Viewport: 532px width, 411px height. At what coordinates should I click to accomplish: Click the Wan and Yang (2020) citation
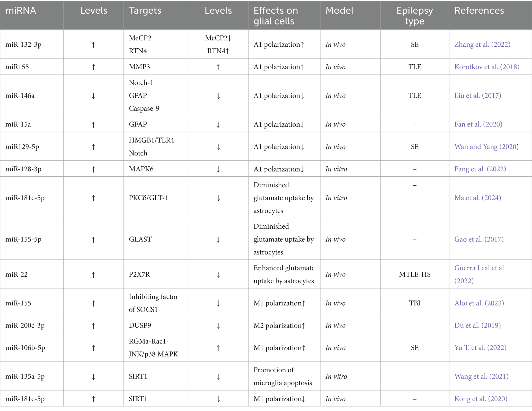coord(486,147)
